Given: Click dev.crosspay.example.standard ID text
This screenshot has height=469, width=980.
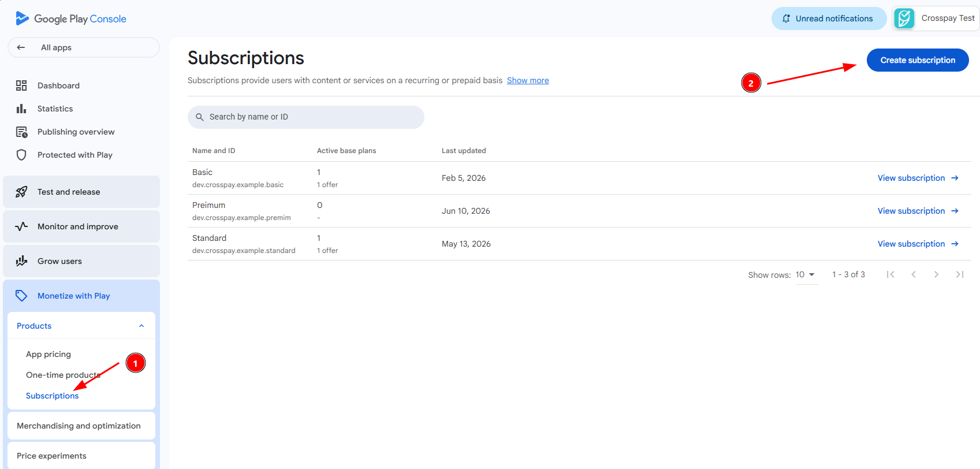Looking at the screenshot, I should click(244, 251).
